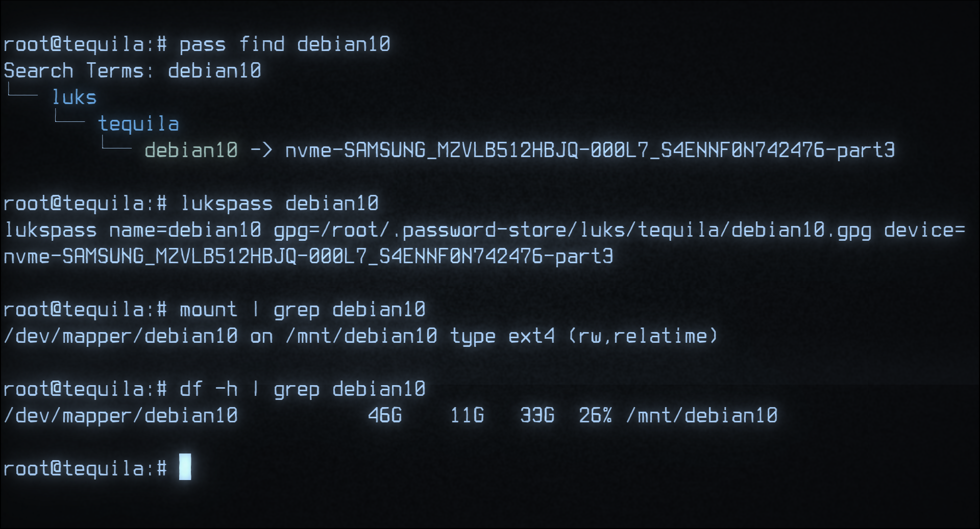Viewport: 980px width, 529px height.
Task: Click the 'lukspass debian10' command
Action: [279, 204]
